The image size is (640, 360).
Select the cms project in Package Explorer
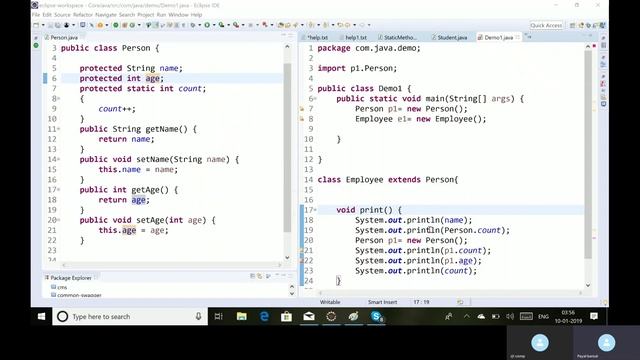coord(59,287)
